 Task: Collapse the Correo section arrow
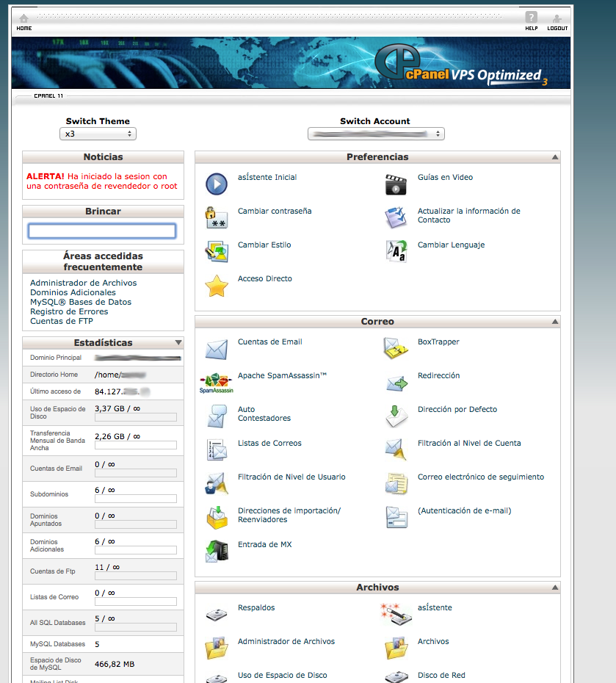pyautogui.click(x=554, y=322)
